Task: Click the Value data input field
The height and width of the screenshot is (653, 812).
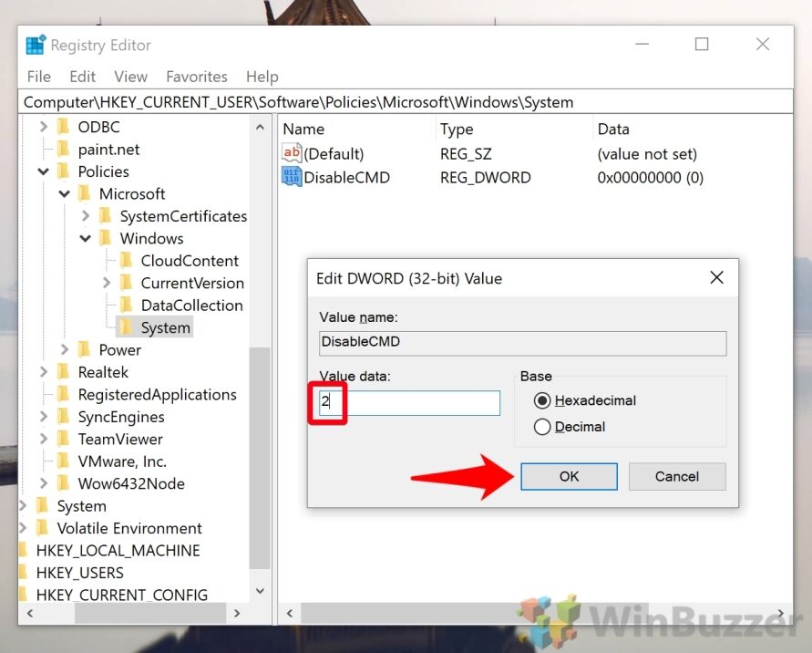Action: tap(409, 403)
